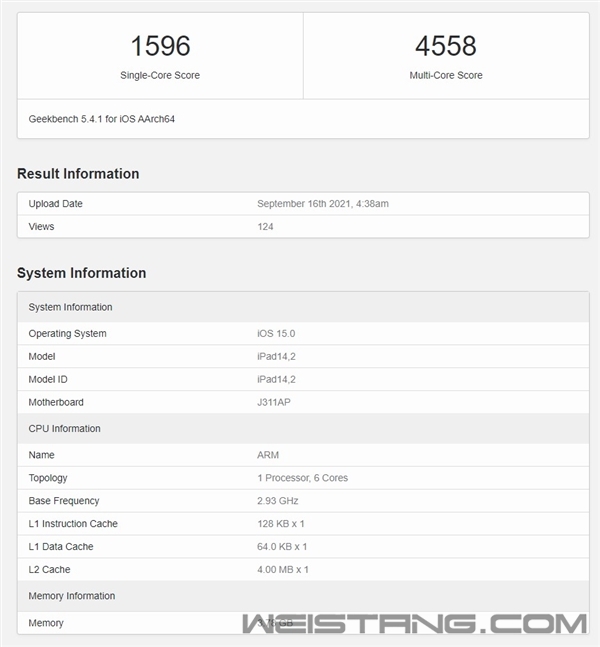Click the Memory Information section header
The height and width of the screenshot is (647, 600).
72,596
